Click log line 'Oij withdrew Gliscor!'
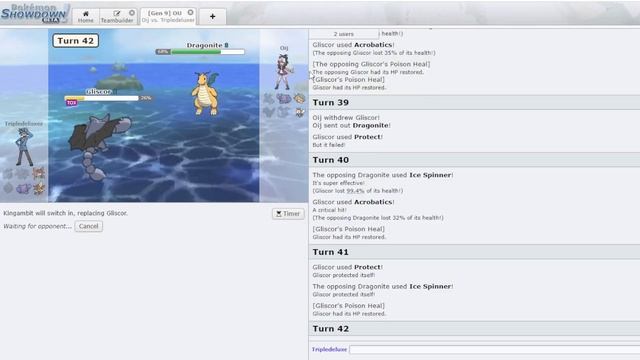The height and width of the screenshot is (360, 640). tap(346, 118)
